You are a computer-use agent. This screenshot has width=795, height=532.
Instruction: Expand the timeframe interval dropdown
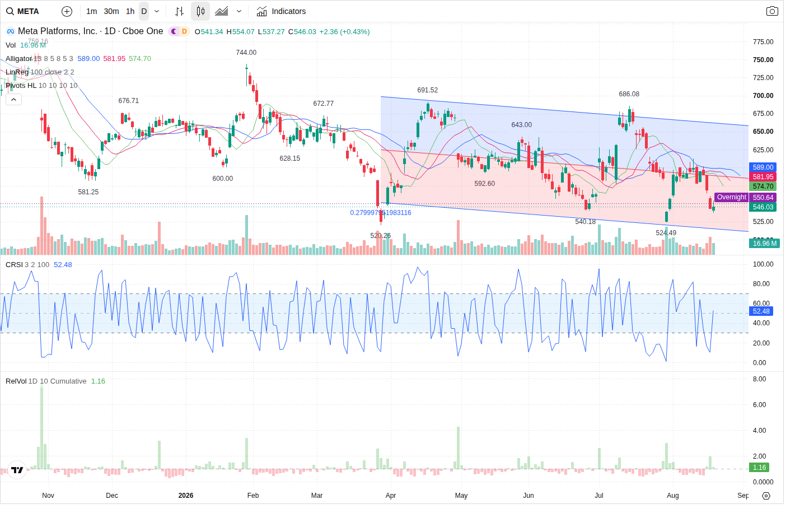pyautogui.click(x=157, y=11)
